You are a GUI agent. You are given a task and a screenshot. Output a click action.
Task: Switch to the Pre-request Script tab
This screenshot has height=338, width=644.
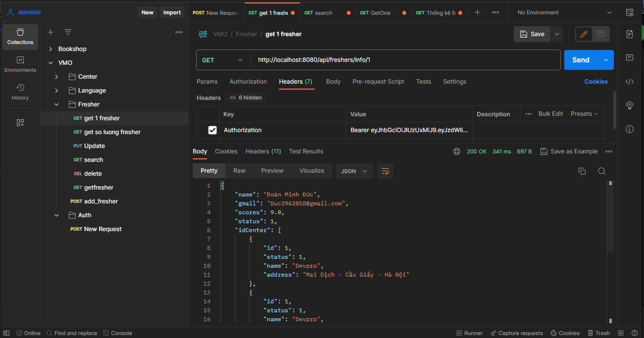point(378,81)
